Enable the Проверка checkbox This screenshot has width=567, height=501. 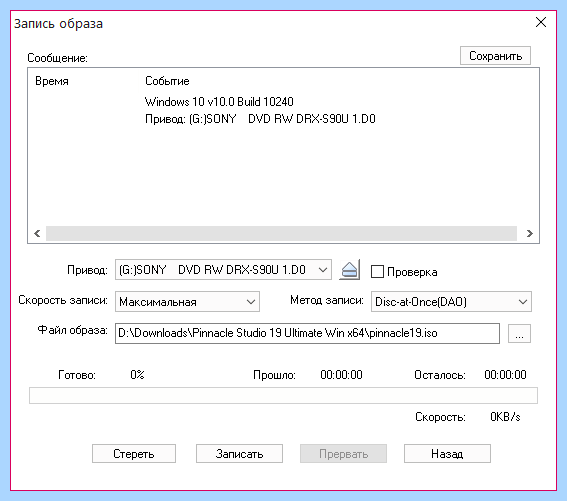point(377,272)
